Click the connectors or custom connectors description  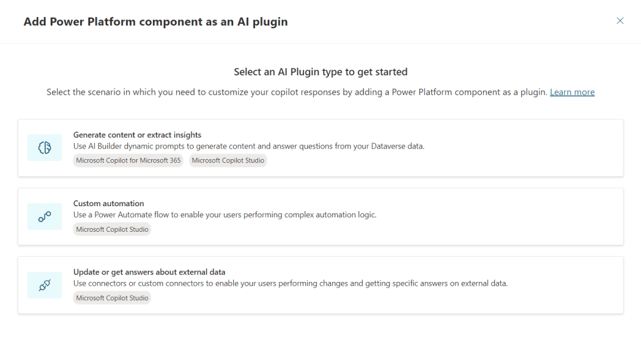pos(290,284)
